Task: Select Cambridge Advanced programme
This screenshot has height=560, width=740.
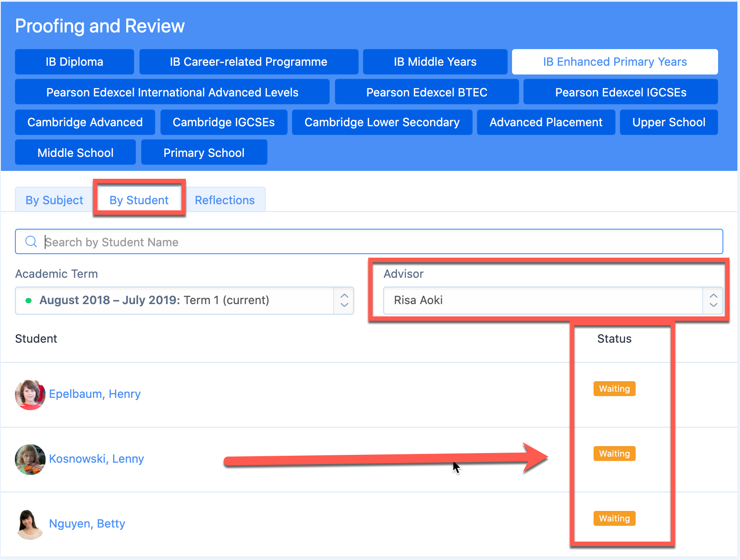Action: 85,122
